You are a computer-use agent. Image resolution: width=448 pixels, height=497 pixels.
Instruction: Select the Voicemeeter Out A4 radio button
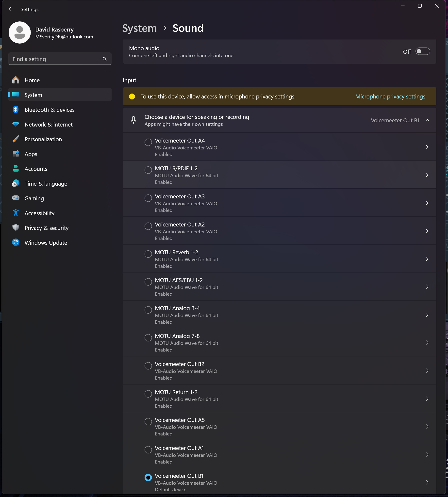148,142
